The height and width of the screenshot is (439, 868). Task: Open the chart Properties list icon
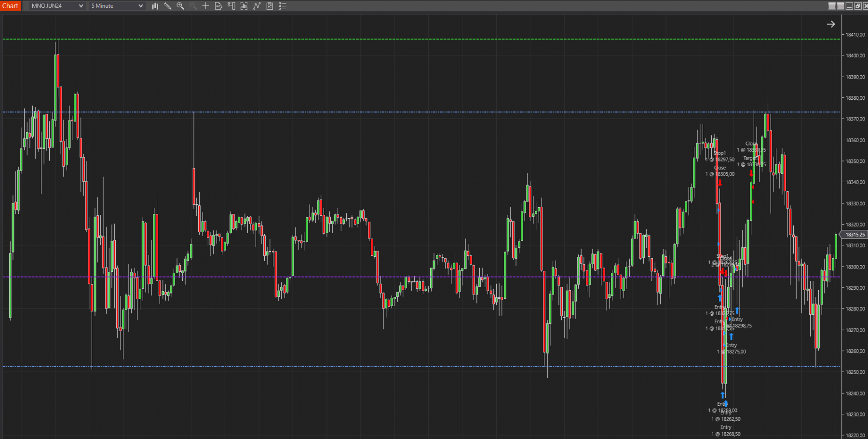tap(283, 6)
